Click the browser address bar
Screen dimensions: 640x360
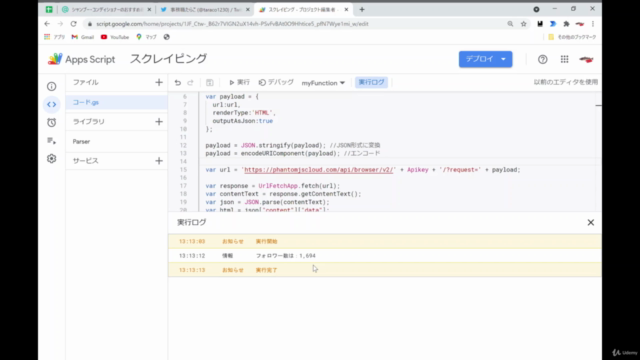click(298, 24)
